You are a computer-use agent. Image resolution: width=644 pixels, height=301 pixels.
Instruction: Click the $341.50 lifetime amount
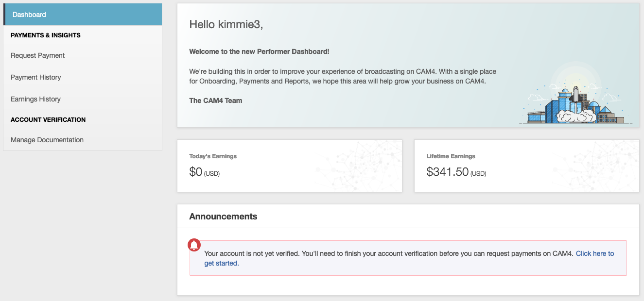(x=447, y=172)
